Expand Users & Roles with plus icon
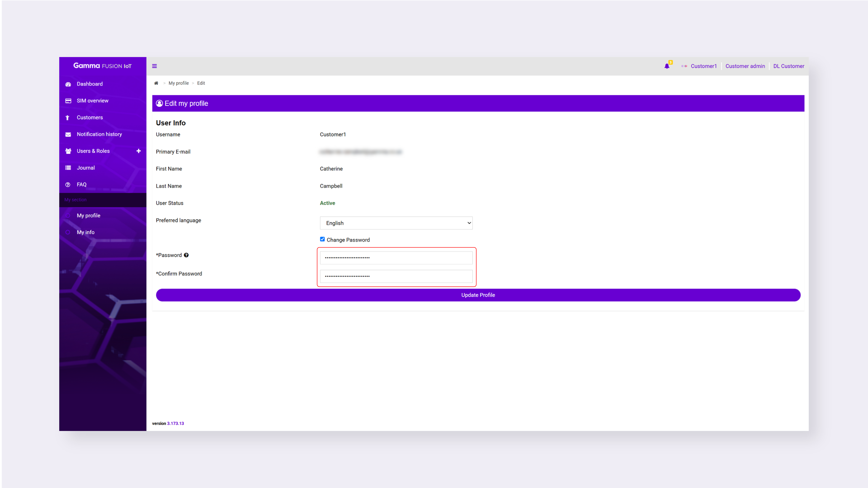The width and height of the screenshot is (868, 488). 138,151
